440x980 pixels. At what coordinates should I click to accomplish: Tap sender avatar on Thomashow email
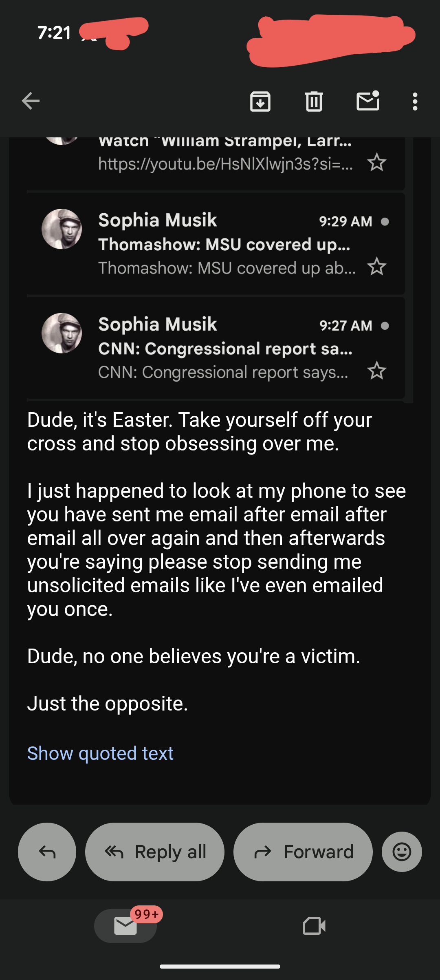coord(62,229)
